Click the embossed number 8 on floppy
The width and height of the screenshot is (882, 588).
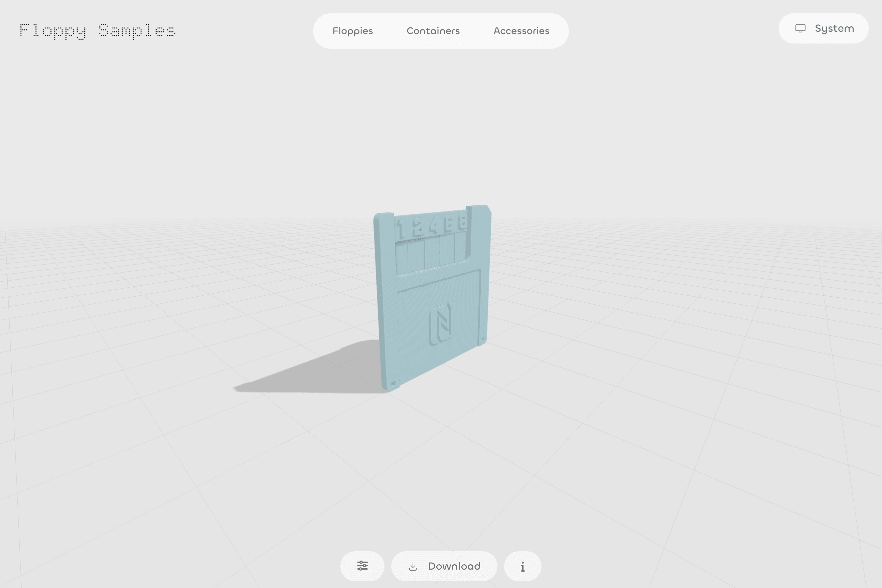coord(463,221)
